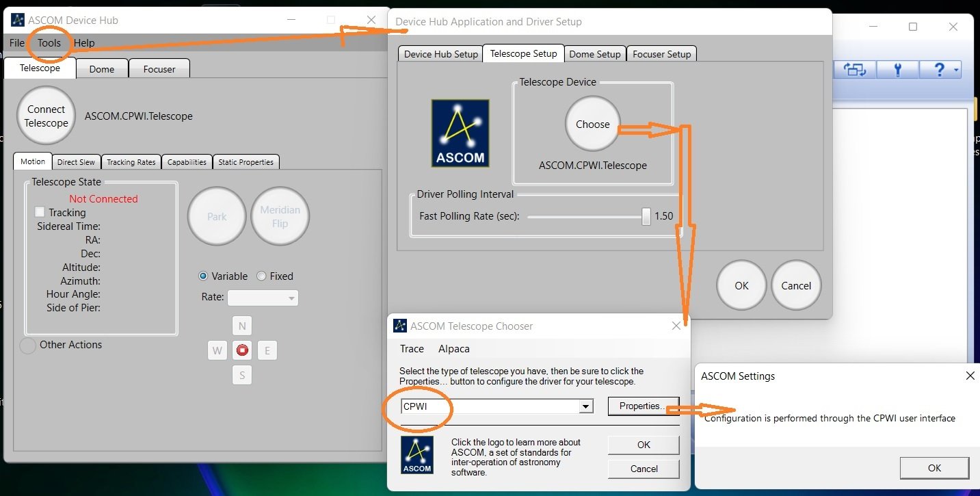
Task: Click the Choose telescope device button
Action: click(x=593, y=125)
